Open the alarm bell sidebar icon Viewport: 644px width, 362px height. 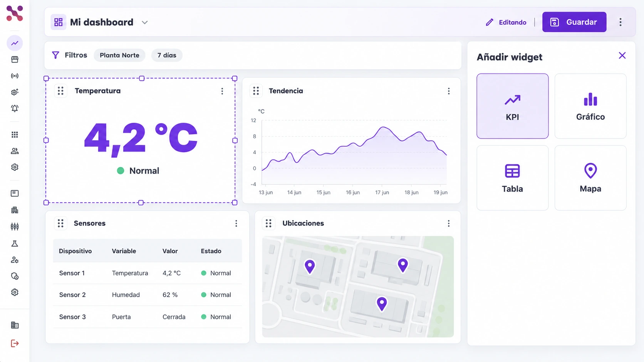click(x=15, y=108)
